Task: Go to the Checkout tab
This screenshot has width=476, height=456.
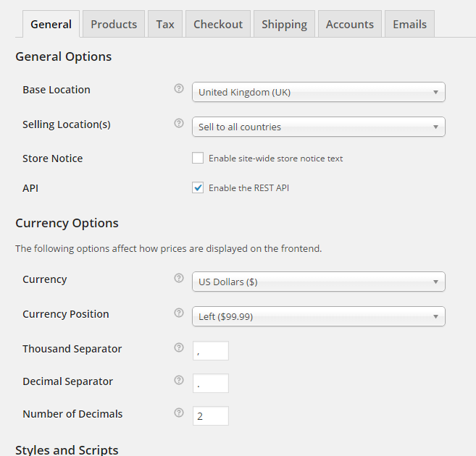Action: tap(218, 24)
